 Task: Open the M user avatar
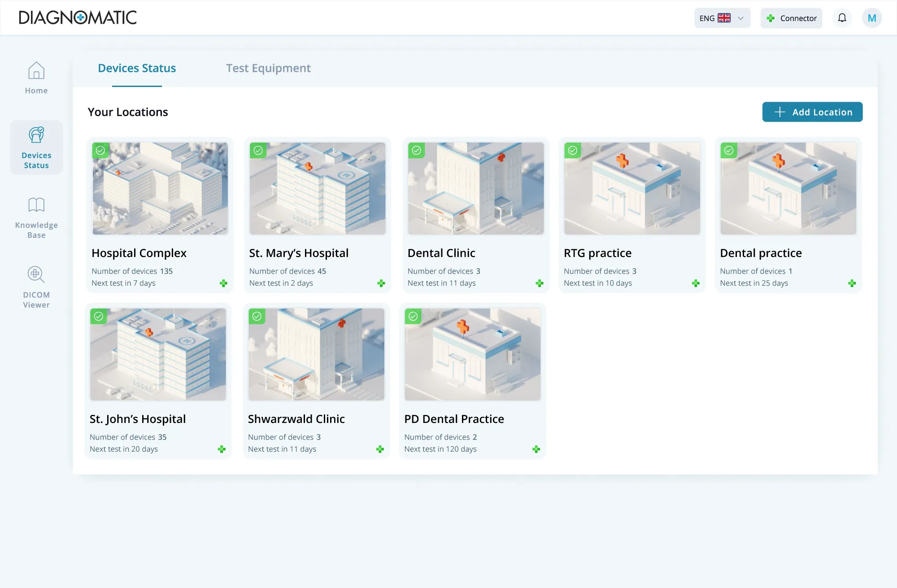(x=871, y=18)
